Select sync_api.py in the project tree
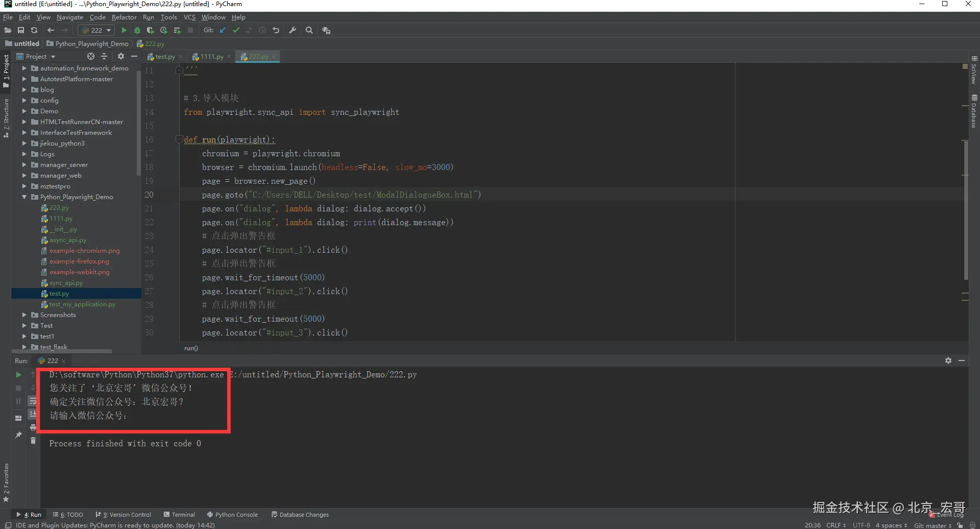Screen dimensions: 980x529 click(66, 282)
